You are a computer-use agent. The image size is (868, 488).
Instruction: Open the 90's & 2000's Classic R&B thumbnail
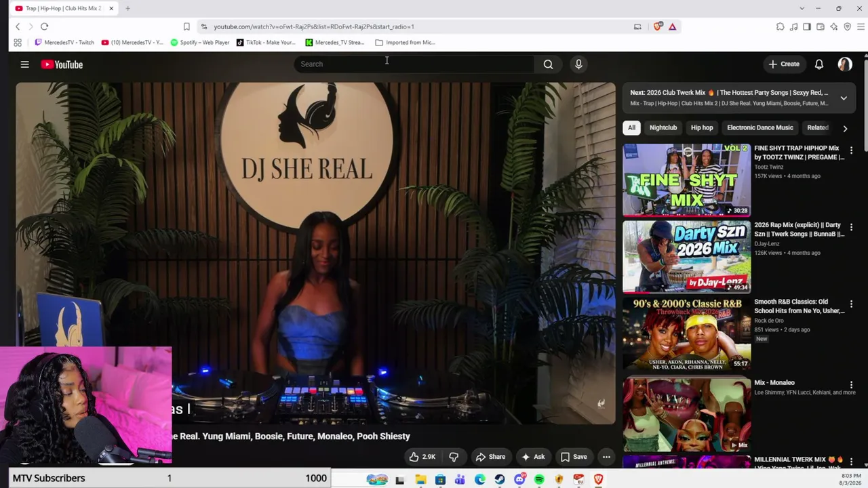tap(687, 333)
